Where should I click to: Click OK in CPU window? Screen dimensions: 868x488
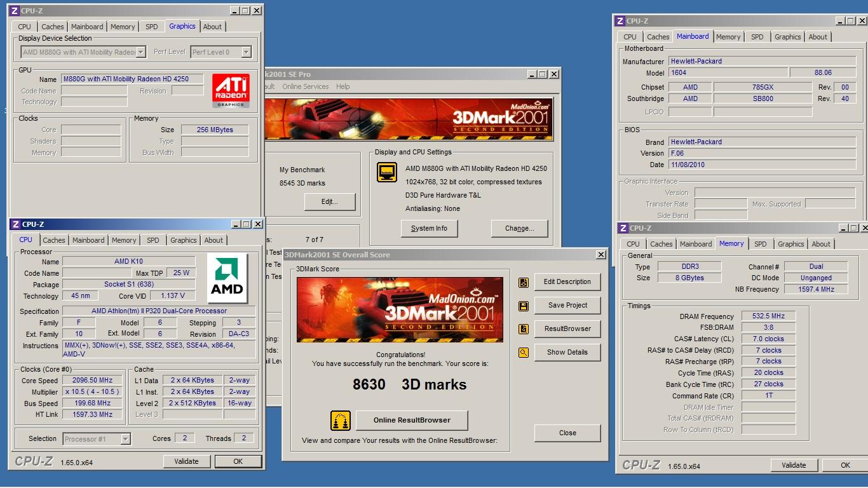pyautogui.click(x=238, y=462)
